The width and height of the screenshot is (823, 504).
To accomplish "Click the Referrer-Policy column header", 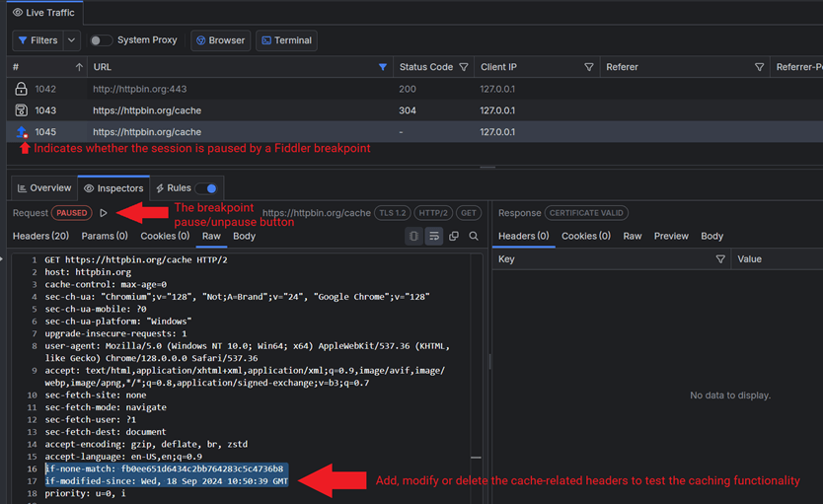I will click(x=799, y=67).
